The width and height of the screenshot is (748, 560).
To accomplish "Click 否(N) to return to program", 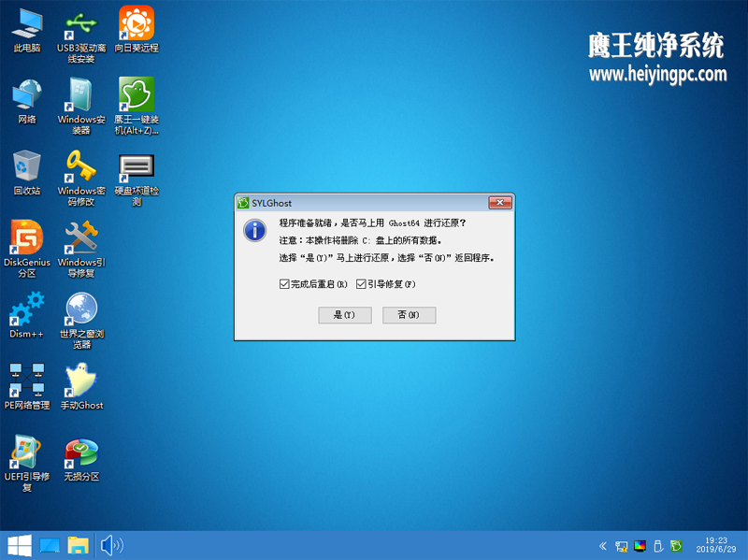I will 410,315.
